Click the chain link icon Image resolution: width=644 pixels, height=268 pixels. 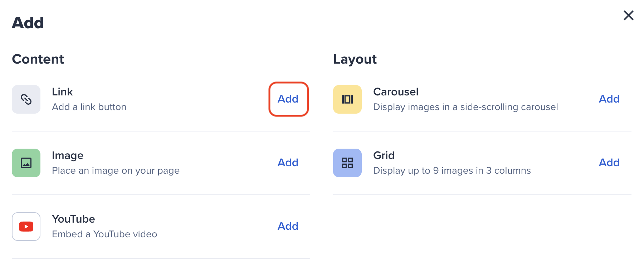point(26,99)
